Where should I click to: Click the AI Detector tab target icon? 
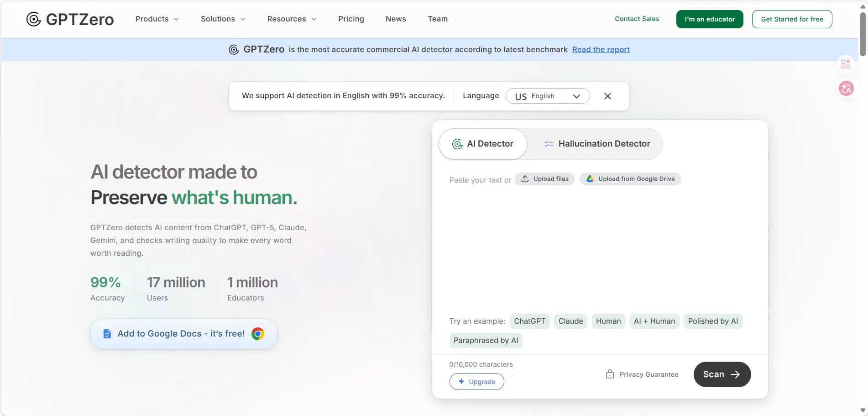pos(457,144)
